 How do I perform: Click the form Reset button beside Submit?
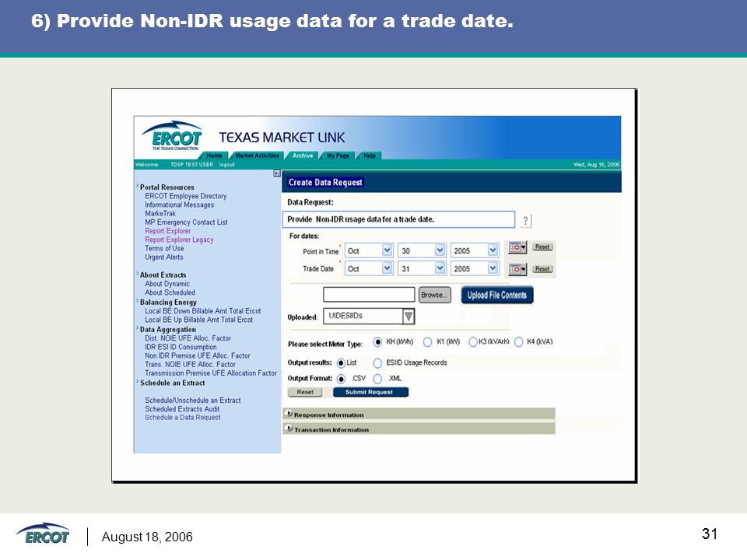click(305, 392)
